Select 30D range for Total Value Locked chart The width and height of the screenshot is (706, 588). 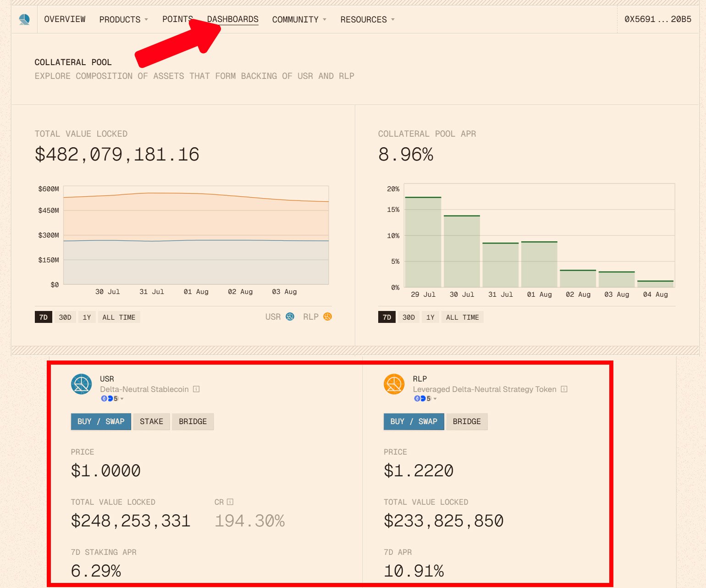[x=65, y=317]
